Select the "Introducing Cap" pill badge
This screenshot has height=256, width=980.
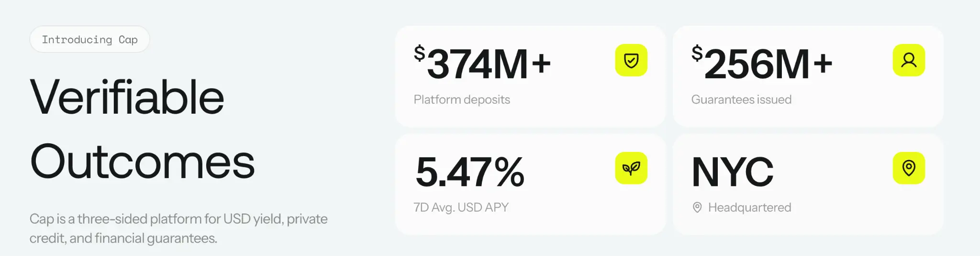(x=89, y=40)
